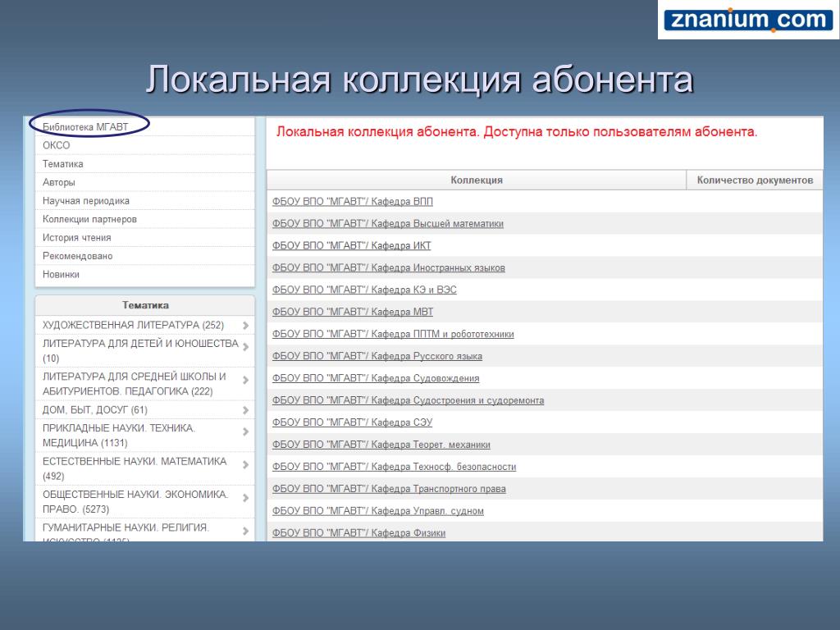Open the Кафедра СЭУ collection link
Screen dimensions: 840x630
(x=352, y=422)
